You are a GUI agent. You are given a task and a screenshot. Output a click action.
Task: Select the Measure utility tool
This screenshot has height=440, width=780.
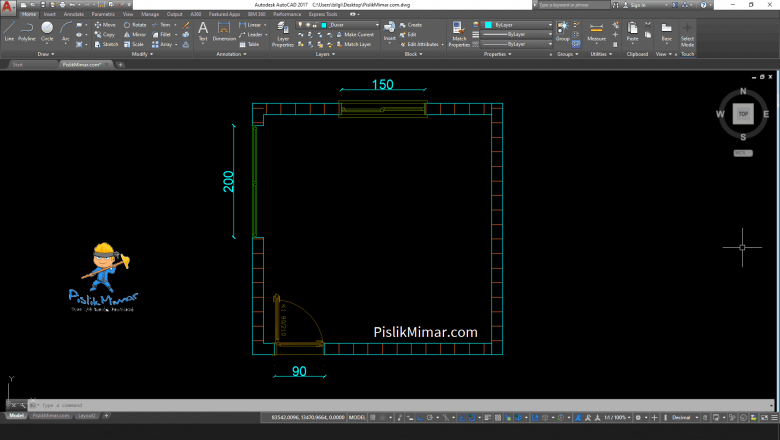pyautogui.click(x=596, y=31)
